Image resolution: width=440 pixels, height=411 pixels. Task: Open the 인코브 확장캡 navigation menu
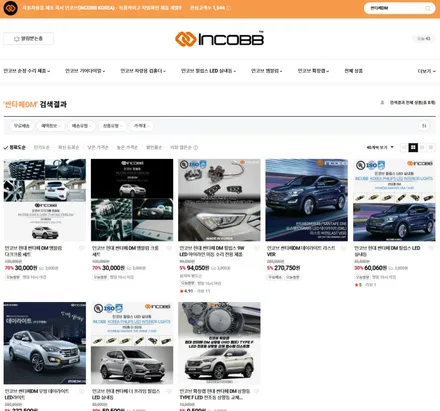(x=313, y=71)
